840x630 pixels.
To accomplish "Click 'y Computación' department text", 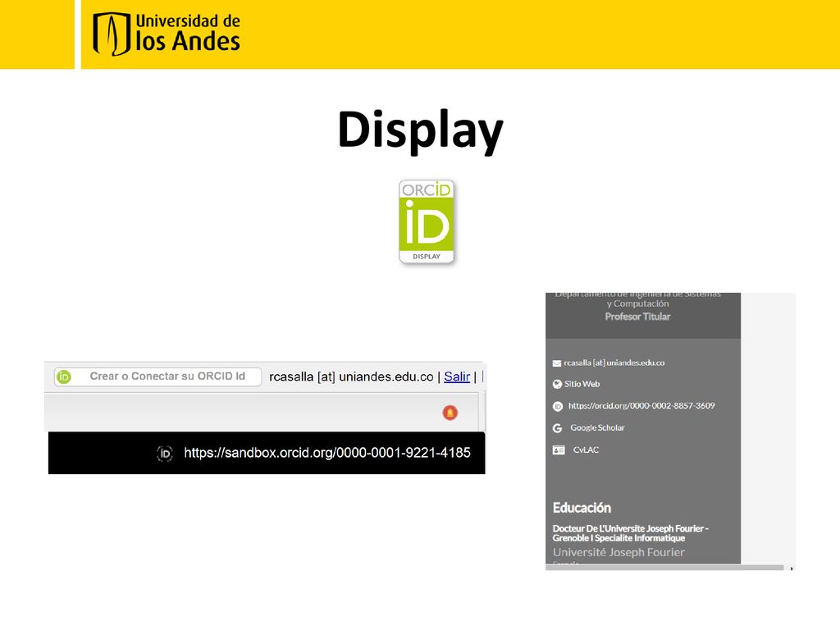I will tap(637, 304).
